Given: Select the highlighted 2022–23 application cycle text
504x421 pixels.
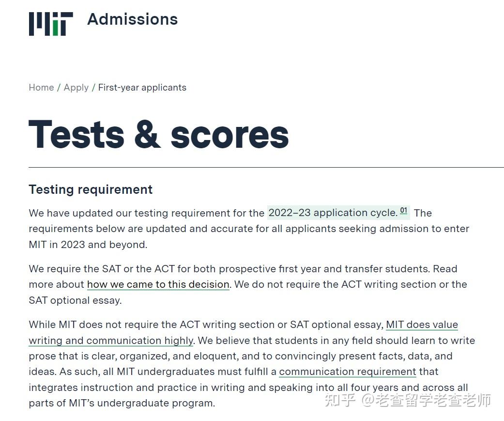Looking at the screenshot, I should 333,213.
